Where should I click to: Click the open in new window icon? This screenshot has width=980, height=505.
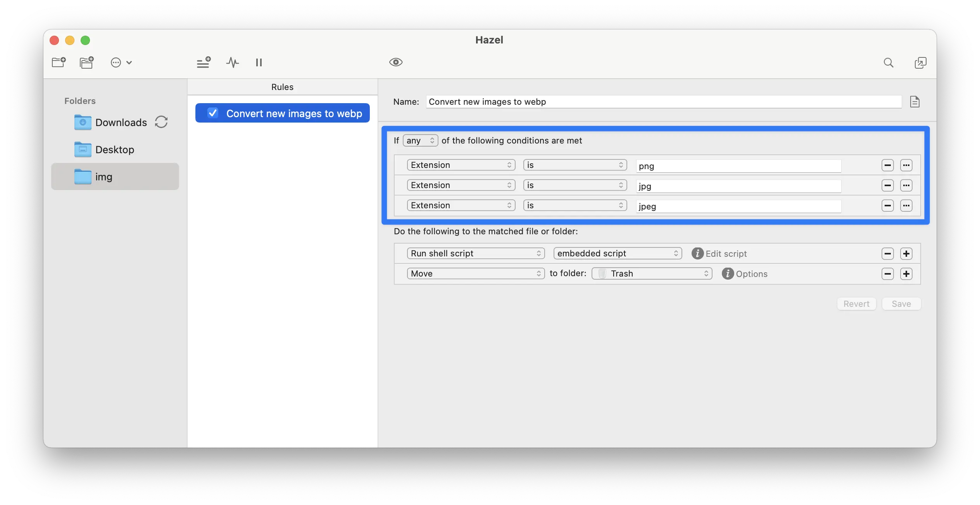tap(920, 62)
